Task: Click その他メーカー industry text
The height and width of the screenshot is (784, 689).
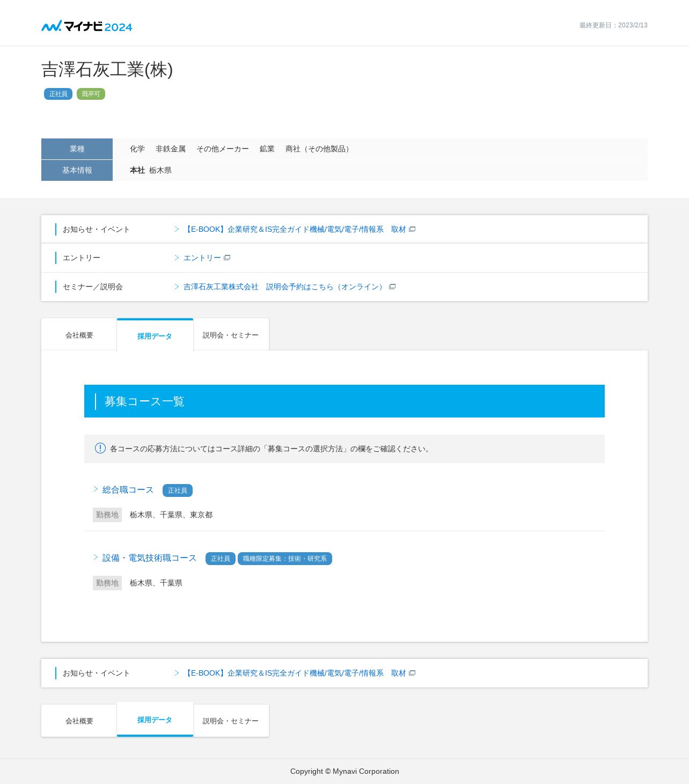Action: point(223,149)
